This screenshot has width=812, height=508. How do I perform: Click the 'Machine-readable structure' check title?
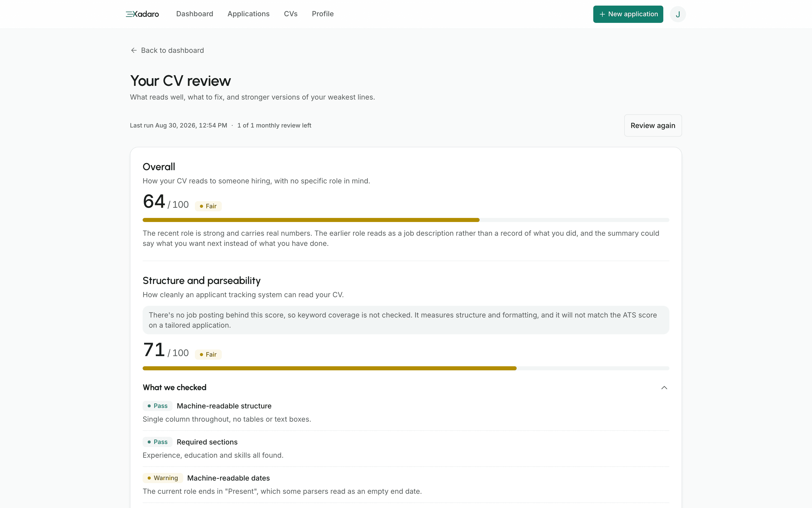tap(224, 406)
